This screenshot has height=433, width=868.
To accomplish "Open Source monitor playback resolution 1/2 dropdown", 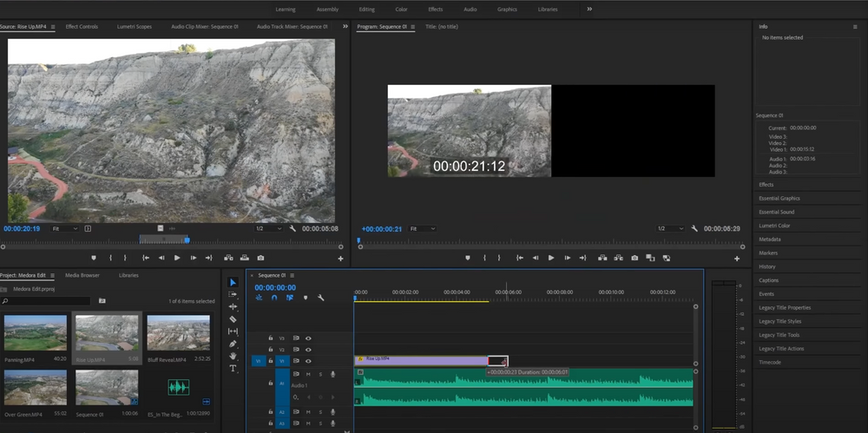I will [268, 228].
